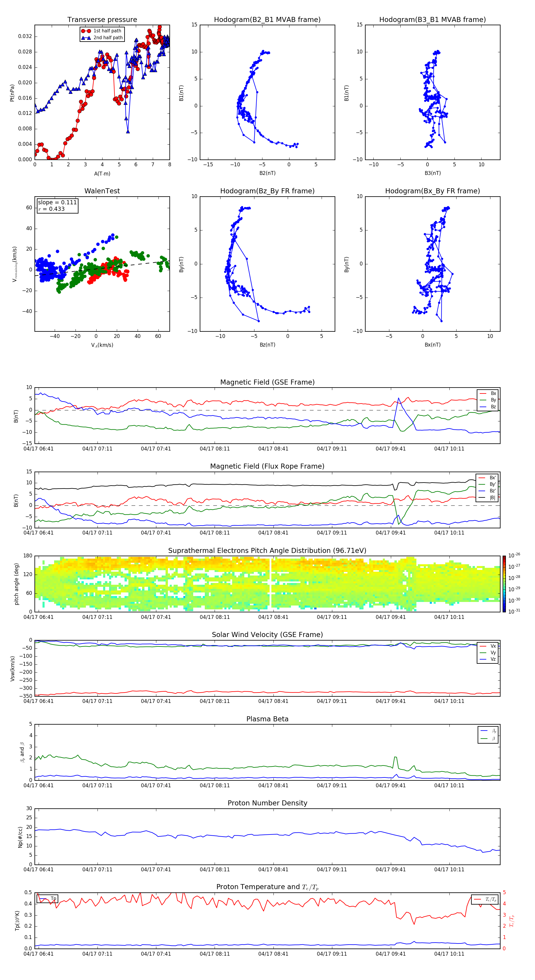
Task: Click the "Bz(nT)" x-axis label
Action: pos(267,345)
